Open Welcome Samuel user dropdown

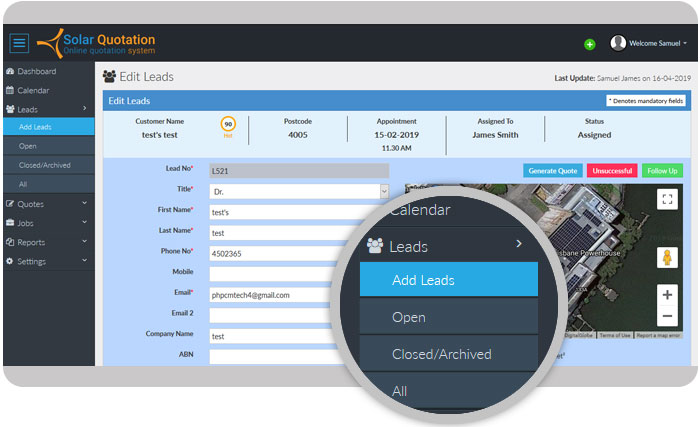[x=658, y=43]
